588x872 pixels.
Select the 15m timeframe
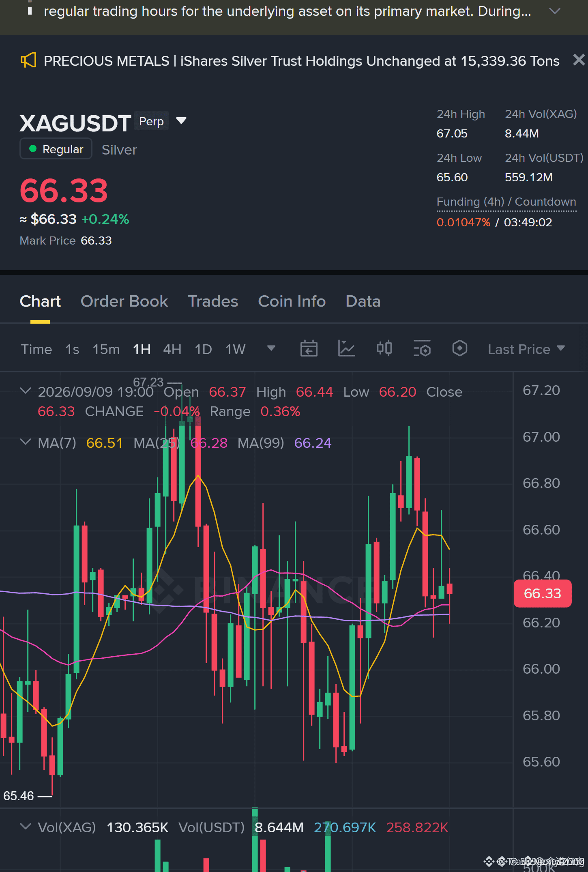coord(106,349)
